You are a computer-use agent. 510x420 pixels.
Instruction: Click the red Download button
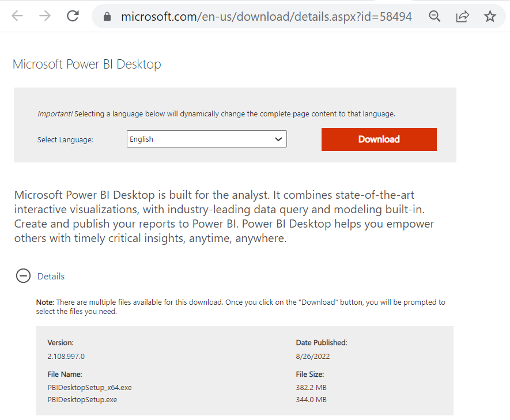pyautogui.click(x=379, y=139)
